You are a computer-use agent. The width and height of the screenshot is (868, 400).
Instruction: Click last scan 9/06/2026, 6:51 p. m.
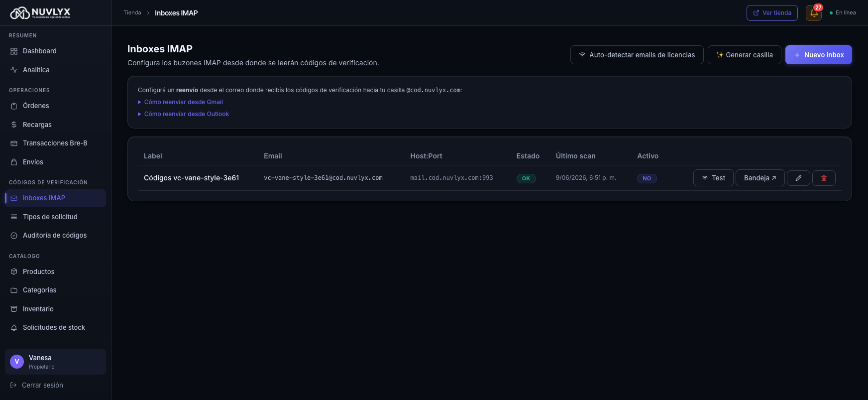(x=586, y=178)
